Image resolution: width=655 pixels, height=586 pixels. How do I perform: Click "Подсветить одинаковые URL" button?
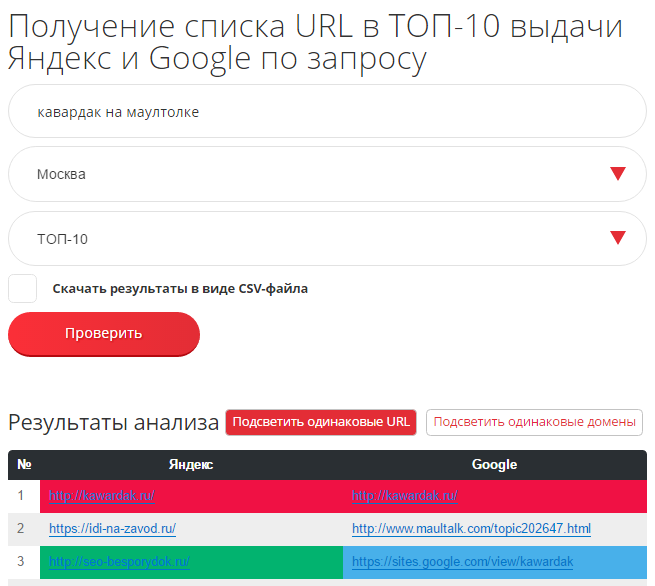tap(321, 422)
